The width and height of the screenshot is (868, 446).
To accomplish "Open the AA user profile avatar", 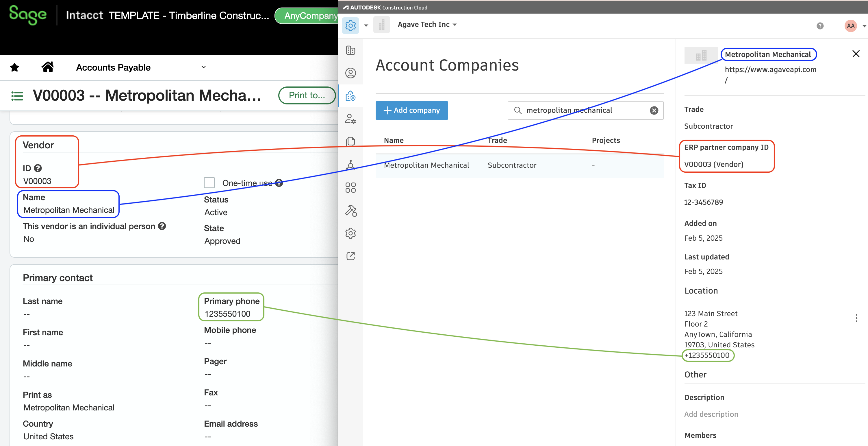I will 850,26.
